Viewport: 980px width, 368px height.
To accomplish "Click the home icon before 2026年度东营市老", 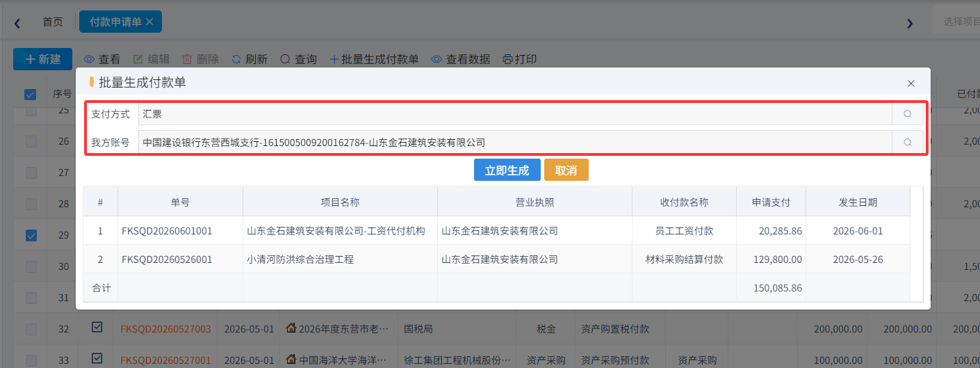I will click(291, 328).
